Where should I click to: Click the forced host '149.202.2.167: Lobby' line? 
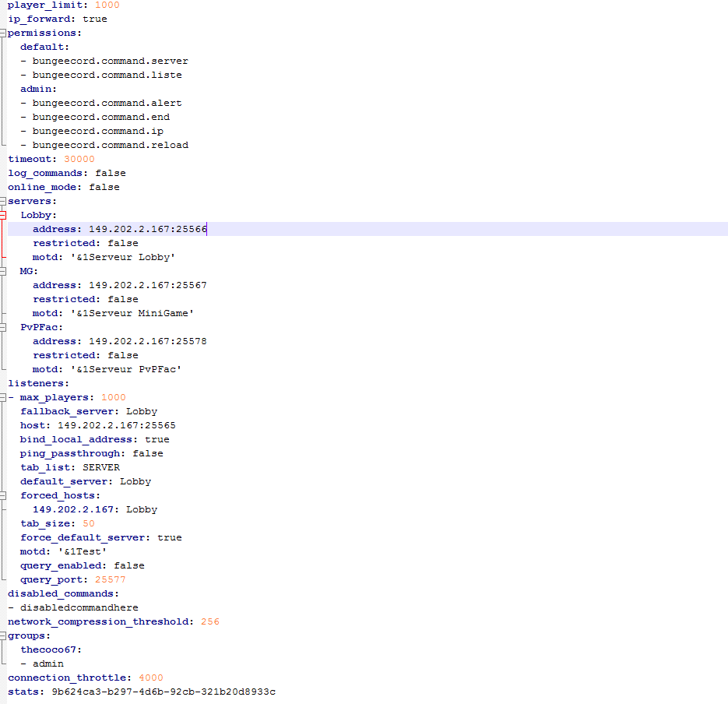click(95, 509)
